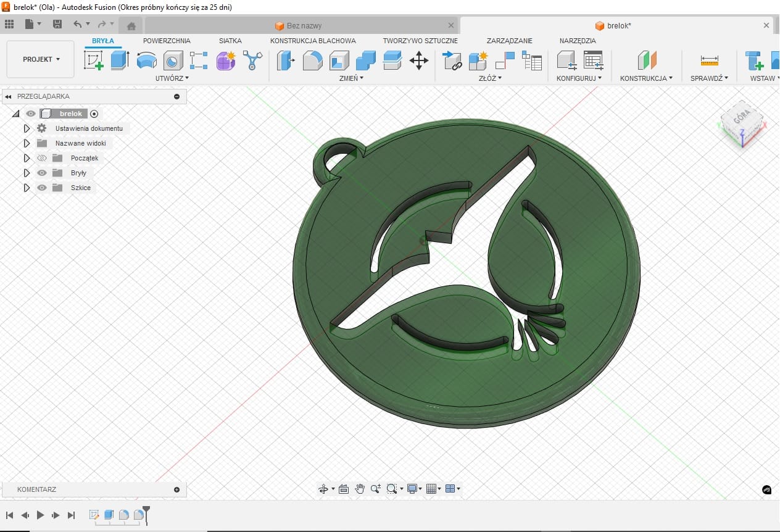Switch to the Bez nazwy document tab
This screenshot has width=780, height=532.
pos(304,26)
